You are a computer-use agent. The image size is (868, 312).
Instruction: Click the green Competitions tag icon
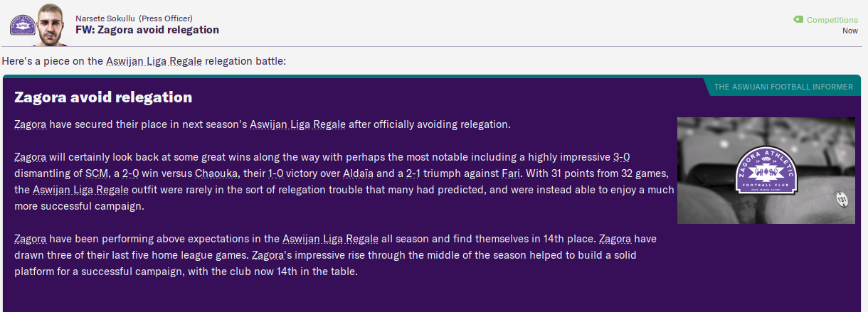[x=798, y=20]
